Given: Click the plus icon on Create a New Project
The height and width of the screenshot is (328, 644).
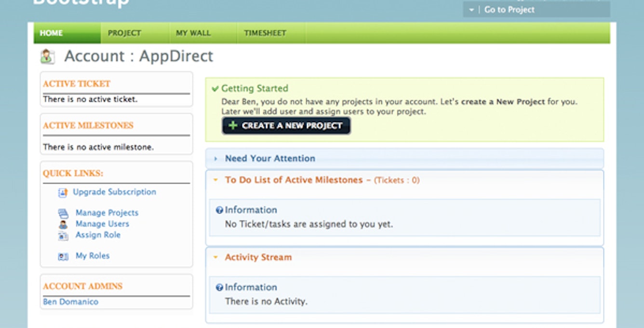Looking at the screenshot, I should point(233,125).
